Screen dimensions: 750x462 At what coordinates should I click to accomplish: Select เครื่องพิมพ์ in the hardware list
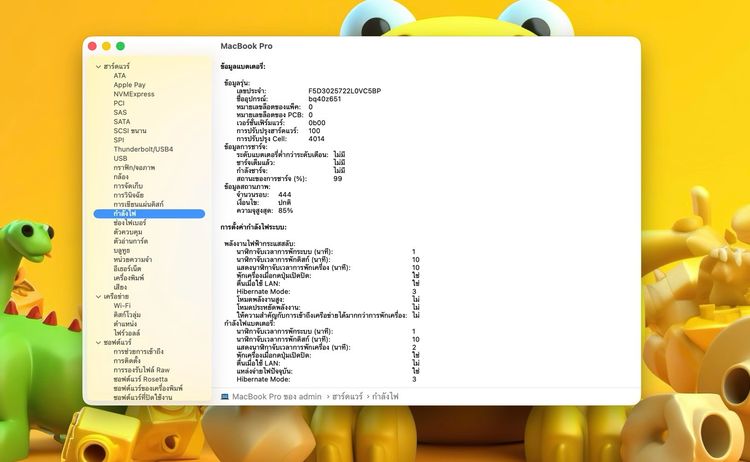click(129, 278)
